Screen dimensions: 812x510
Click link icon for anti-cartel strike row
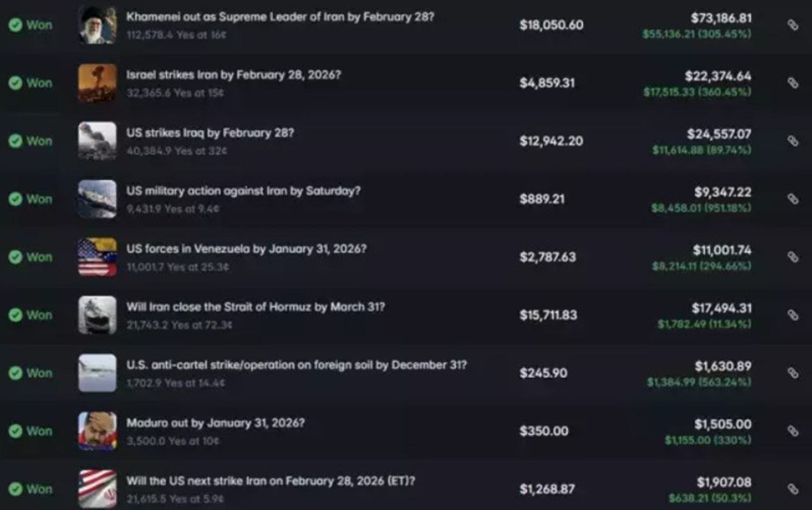[x=793, y=373]
